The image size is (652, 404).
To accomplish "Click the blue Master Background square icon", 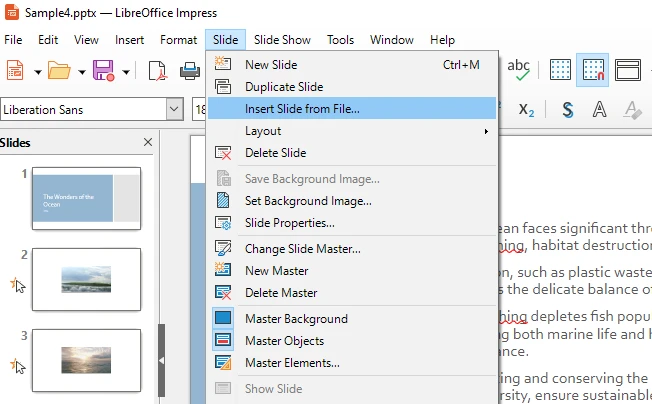I will (x=223, y=318).
